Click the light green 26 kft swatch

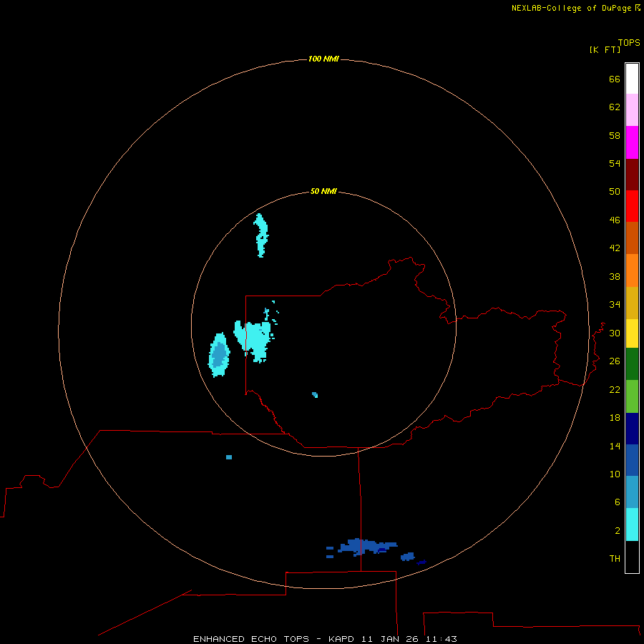(632, 396)
